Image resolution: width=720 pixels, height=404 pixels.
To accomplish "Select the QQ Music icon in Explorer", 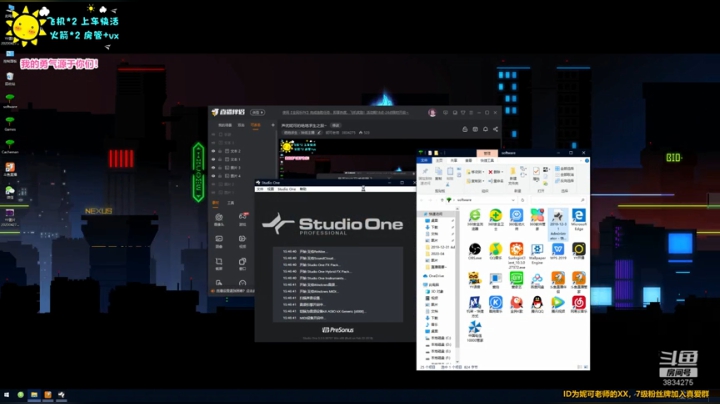I will [x=495, y=249].
